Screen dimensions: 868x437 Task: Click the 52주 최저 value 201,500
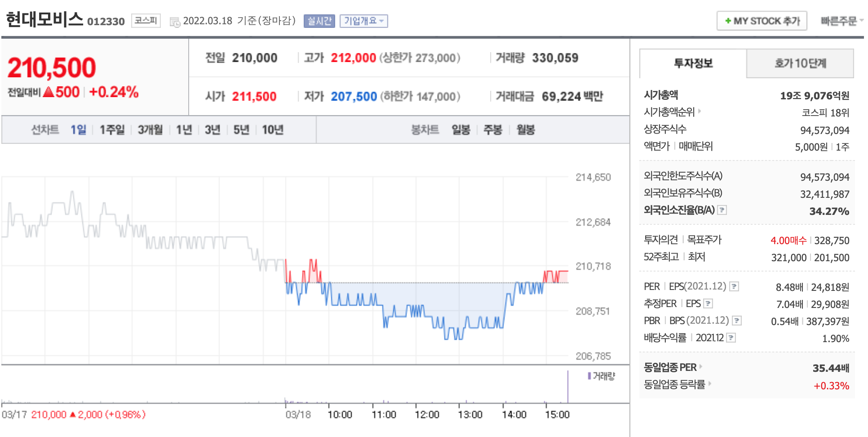pyautogui.click(x=832, y=258)
